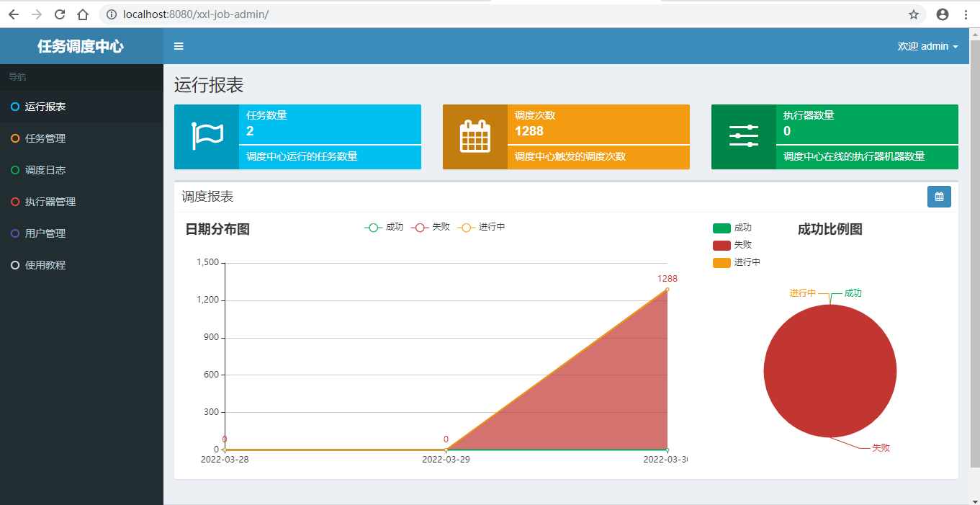This screenshot has height=505, width=980.
Task: Click the calendar icon on 调度次数 card
Action: 475,136
